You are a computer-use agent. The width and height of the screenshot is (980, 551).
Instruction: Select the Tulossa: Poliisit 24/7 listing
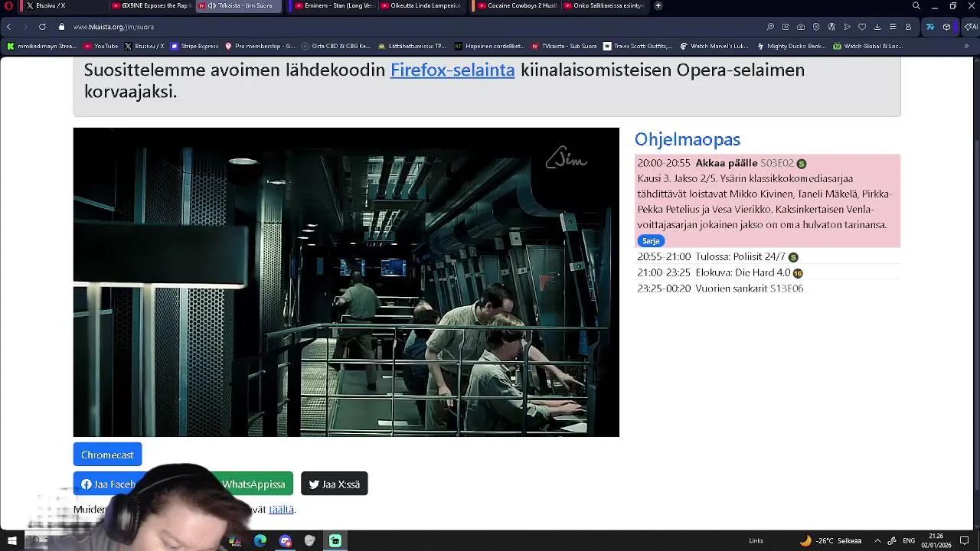[x=767, y=257]
